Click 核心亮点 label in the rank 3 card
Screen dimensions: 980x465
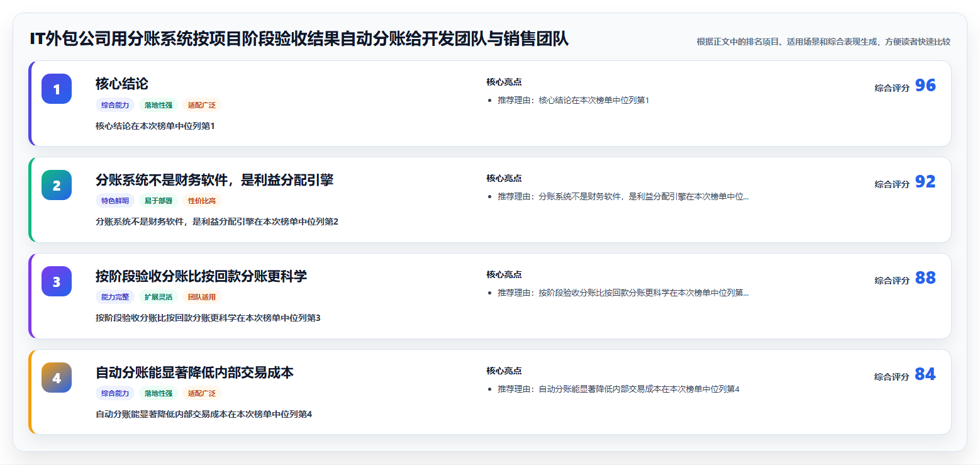[504, 274]
